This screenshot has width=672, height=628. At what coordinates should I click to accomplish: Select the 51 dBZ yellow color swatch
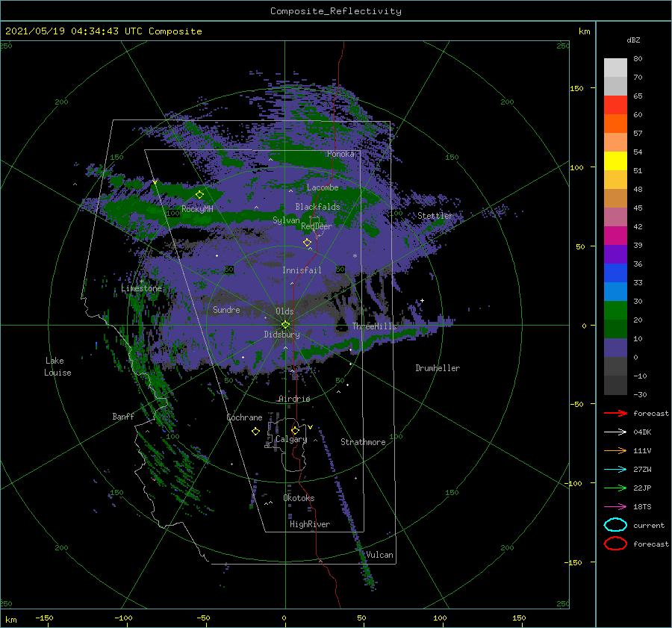[x=615, y=161]
